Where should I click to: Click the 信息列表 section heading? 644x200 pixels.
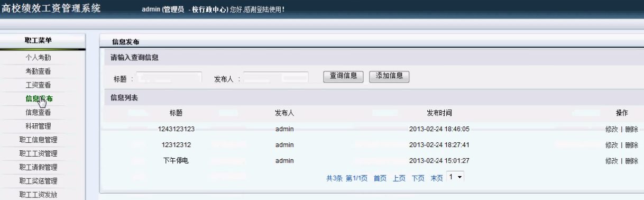pos(124,98)
